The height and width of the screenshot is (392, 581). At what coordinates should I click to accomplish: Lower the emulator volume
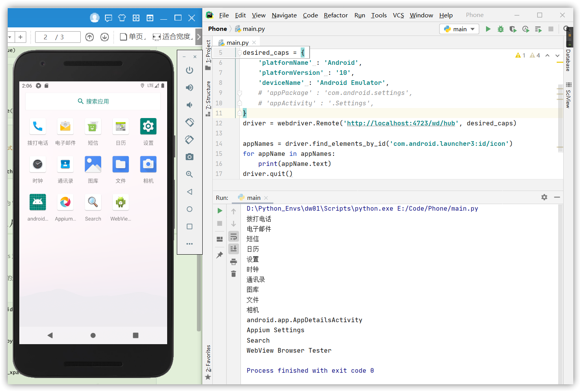pos(189,105)
